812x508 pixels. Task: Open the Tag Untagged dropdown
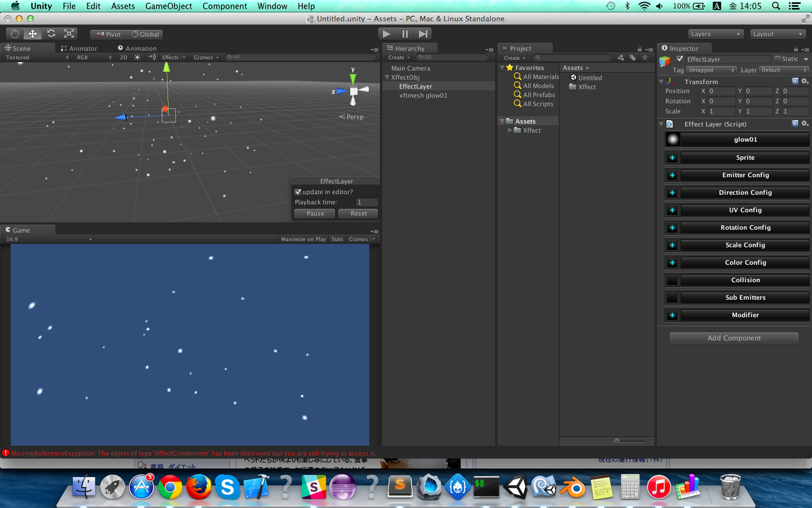click(711, 70)
